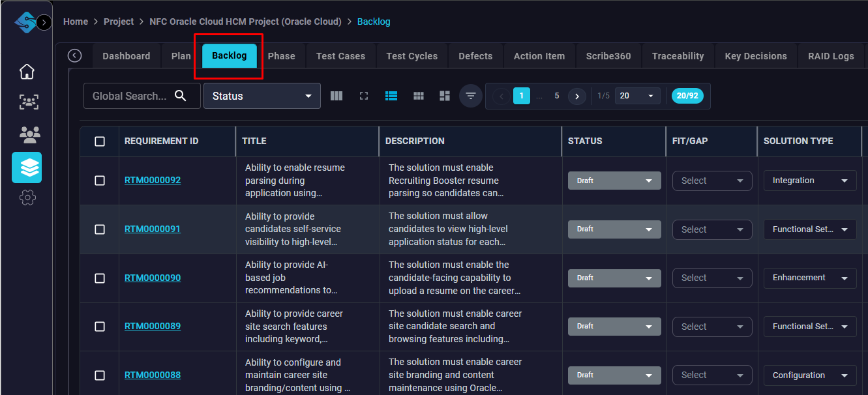Image resolution: width=868 pixels, height=395 pixels.
Task: Switch to the list view layout icon
Action: pyautogui.click(x=391, y=96)
